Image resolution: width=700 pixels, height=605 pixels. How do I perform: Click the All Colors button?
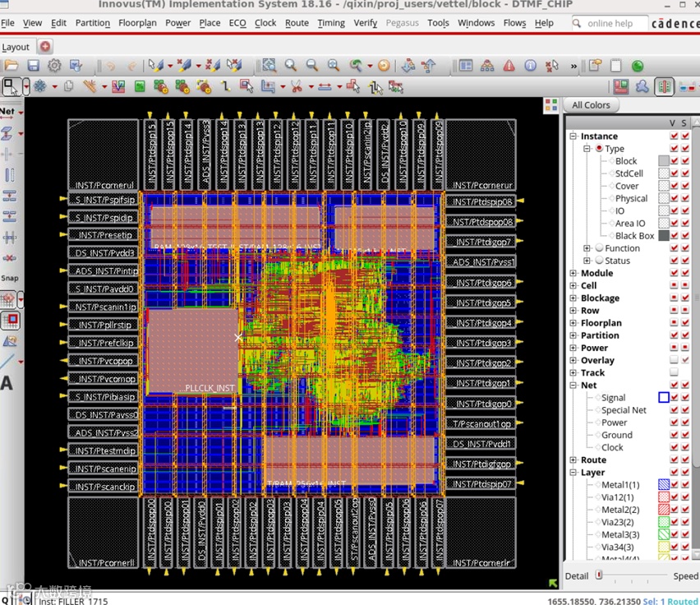click(591, 105)
